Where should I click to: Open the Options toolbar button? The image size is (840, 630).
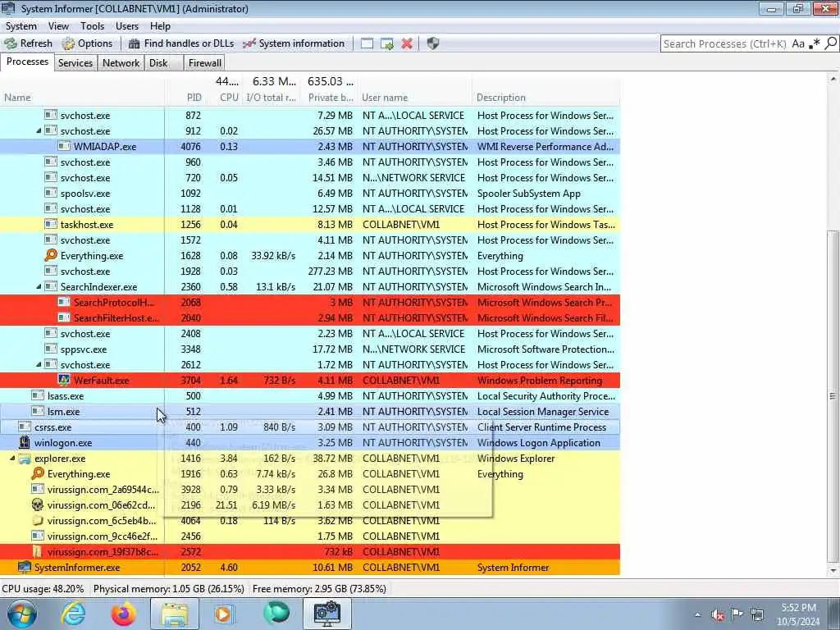tap(87, 43)
